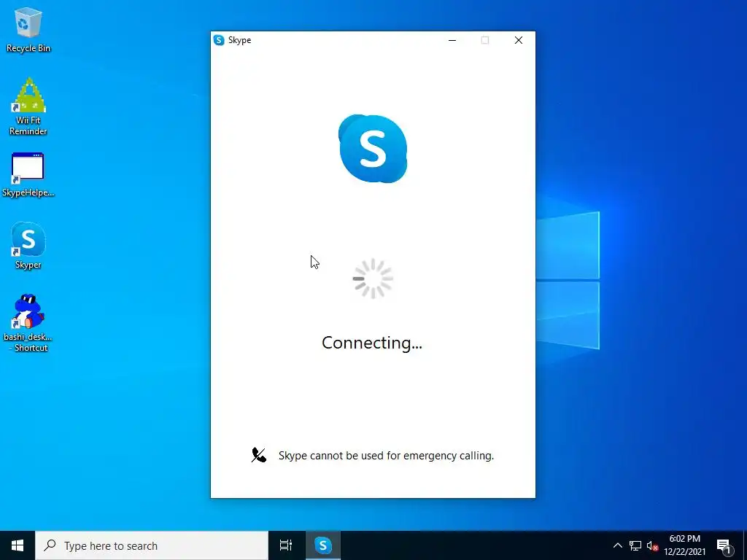Click the 'Connecting...' status text

(x=372, y=343)
